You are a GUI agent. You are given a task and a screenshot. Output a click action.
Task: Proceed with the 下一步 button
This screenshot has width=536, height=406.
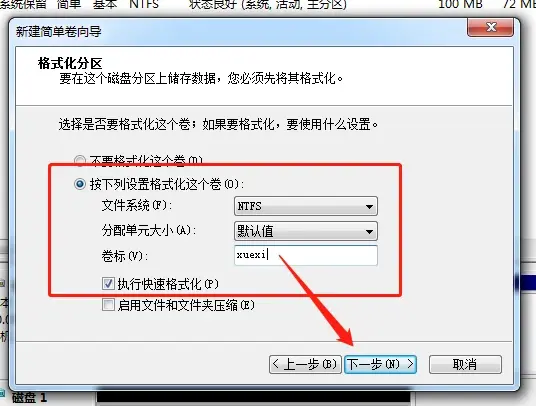[x=380, y=364]
